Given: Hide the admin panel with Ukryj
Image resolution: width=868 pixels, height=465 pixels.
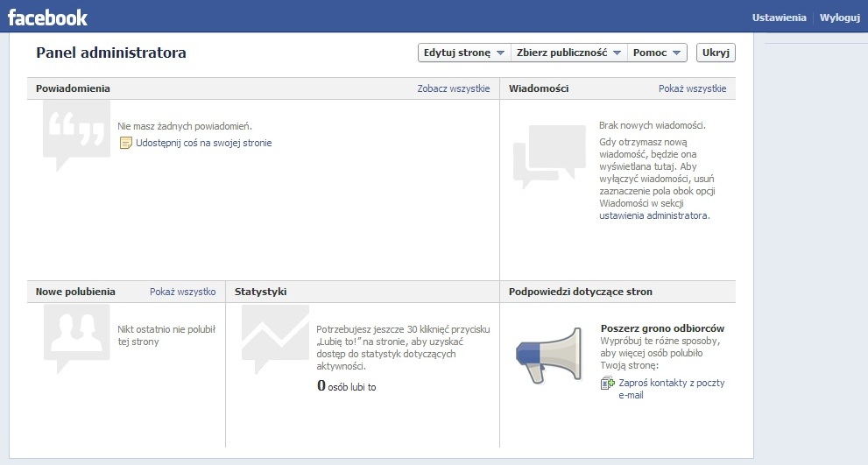Looking at the screenshot, I should pos(716,53).
